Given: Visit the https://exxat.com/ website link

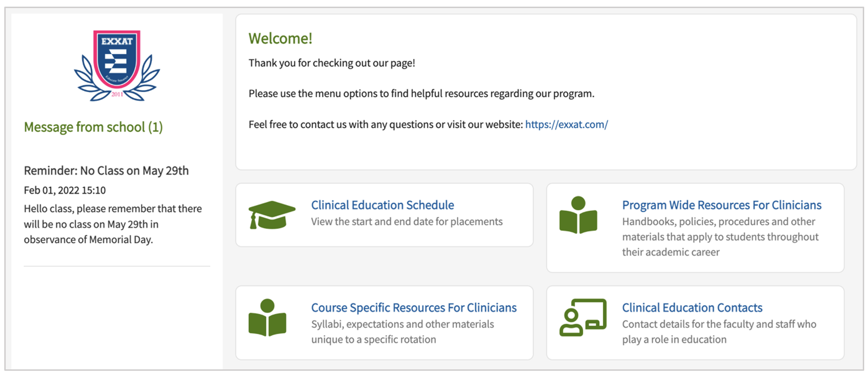Looking at the screenshot, I should click(566, 124).
